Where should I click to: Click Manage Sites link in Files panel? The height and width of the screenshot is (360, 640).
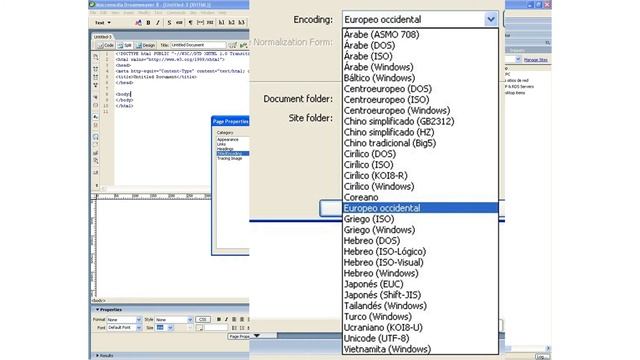click(x=536, y=60)
